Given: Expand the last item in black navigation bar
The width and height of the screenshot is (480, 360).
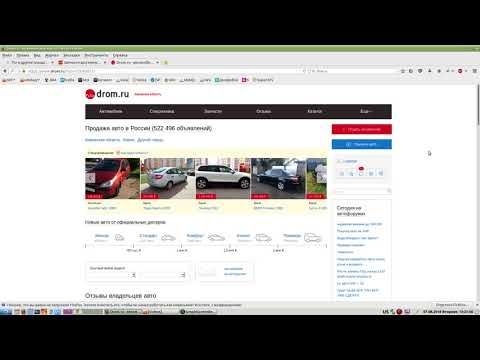Looking at the screenshot, I should pos(366,111).
